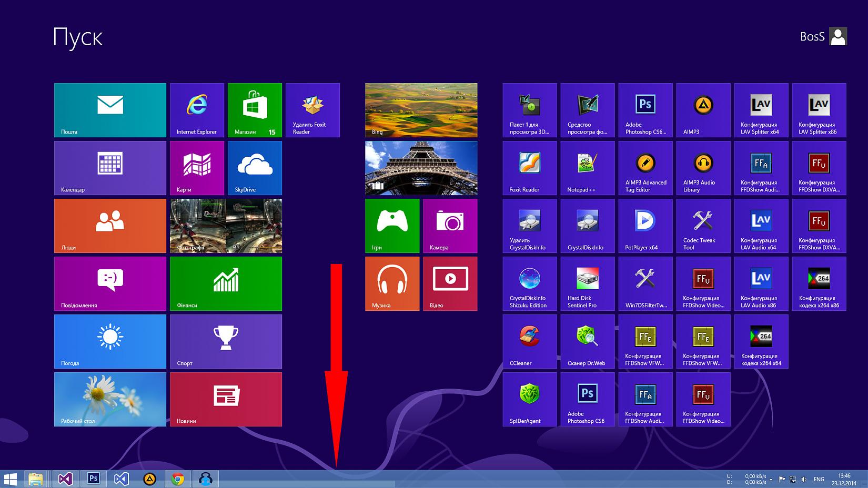Open the AIMP3 Audio Library tile
This screenshot has height=488, width=868.
[x=703, y=168]
